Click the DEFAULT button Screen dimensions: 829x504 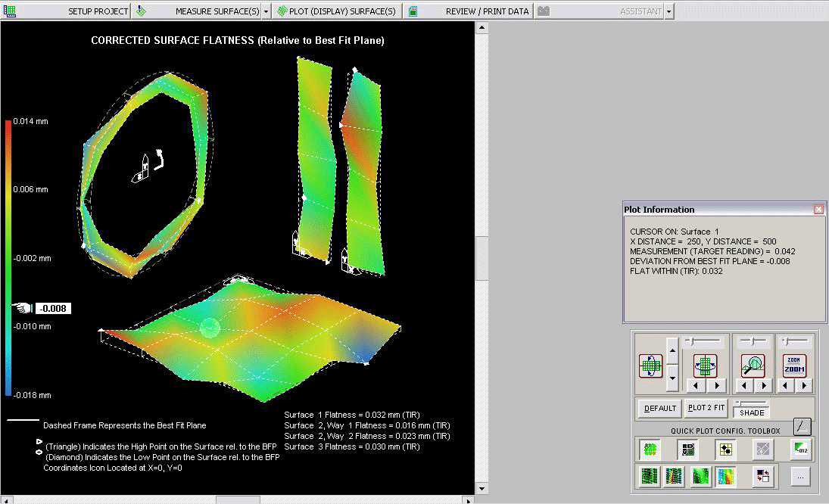coord(660,408)
